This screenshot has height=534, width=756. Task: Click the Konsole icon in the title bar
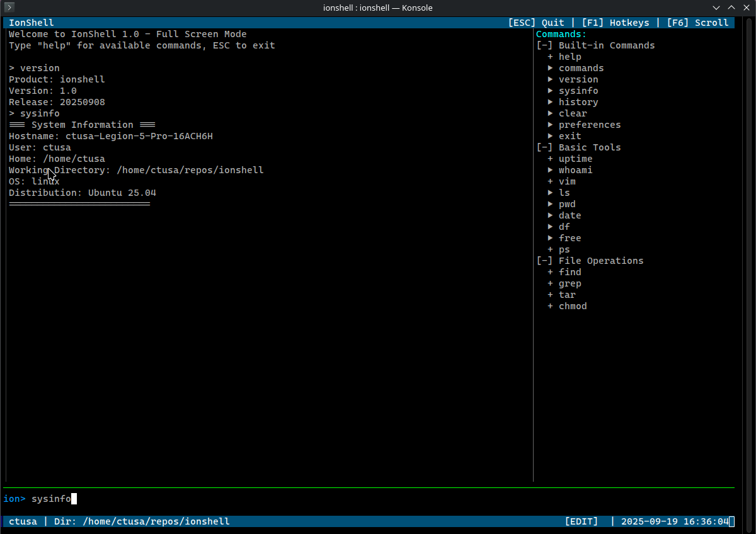pyautogui.click(x=9, y=8)
